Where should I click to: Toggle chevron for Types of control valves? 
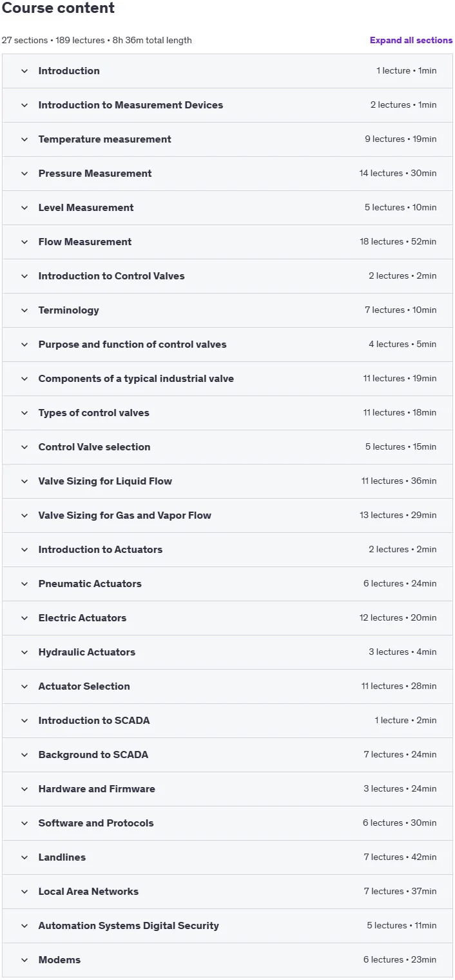pyautogui.click(x=24, y=413)
